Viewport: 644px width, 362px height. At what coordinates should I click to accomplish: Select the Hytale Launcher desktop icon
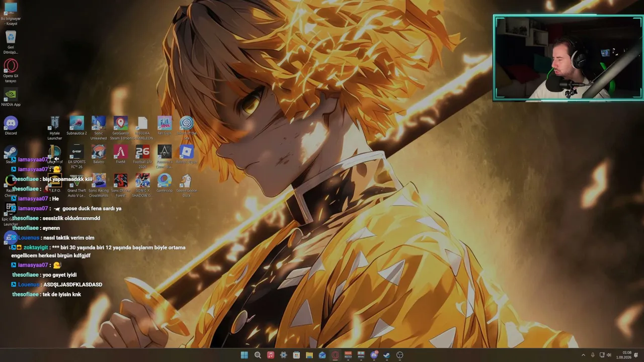[55, 128]
